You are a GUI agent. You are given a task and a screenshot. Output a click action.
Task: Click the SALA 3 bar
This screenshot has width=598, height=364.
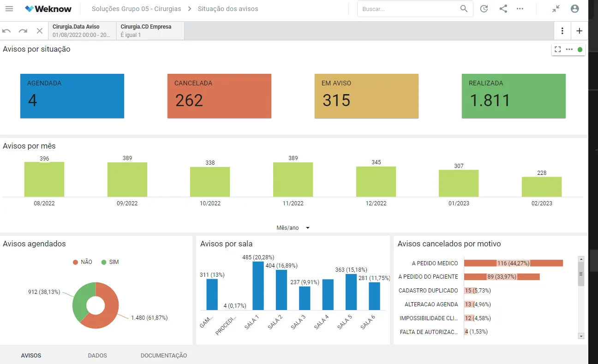[x=305, y=298]
